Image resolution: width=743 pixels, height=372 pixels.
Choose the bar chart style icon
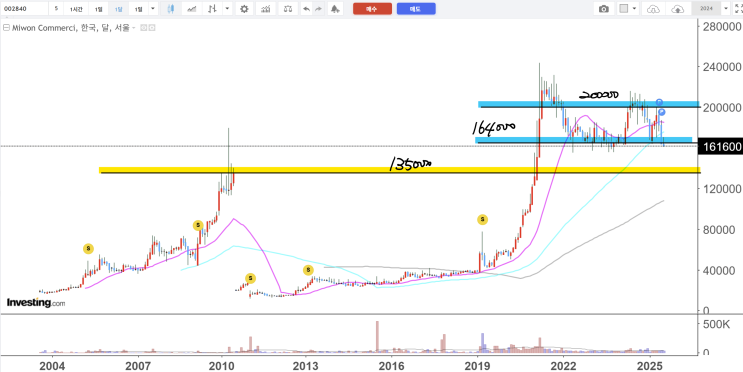(x=212, y=9)
